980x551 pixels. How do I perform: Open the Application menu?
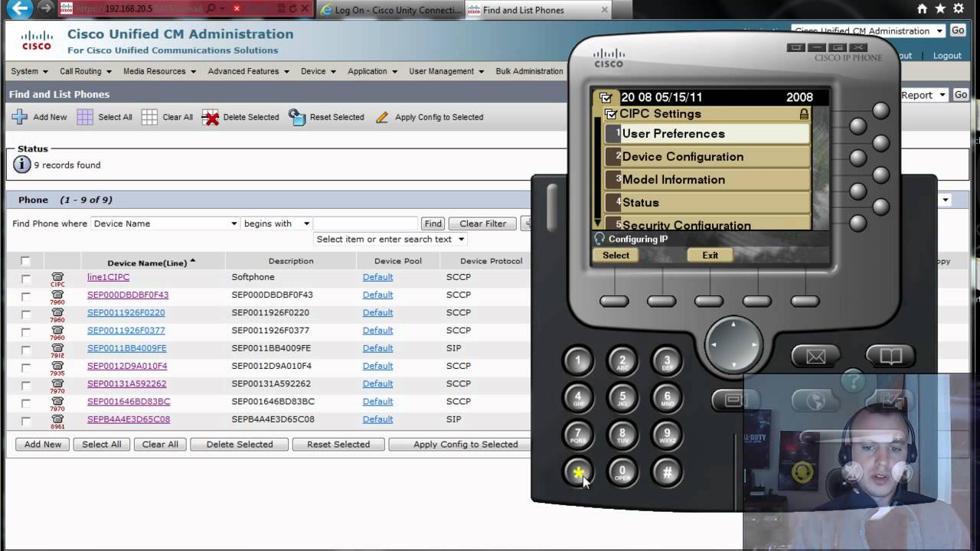(372, 71)
